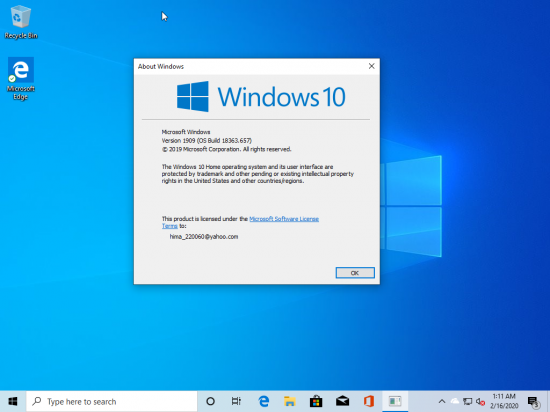Select the Microsoft Edge desktop shortcut
Viewport: 550px width, 412px height.
[x=21, y=79]
